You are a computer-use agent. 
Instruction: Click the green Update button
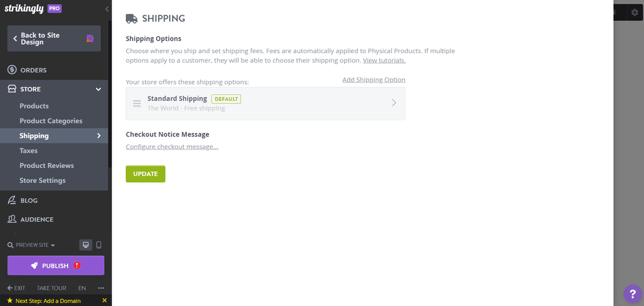(145, 174)
